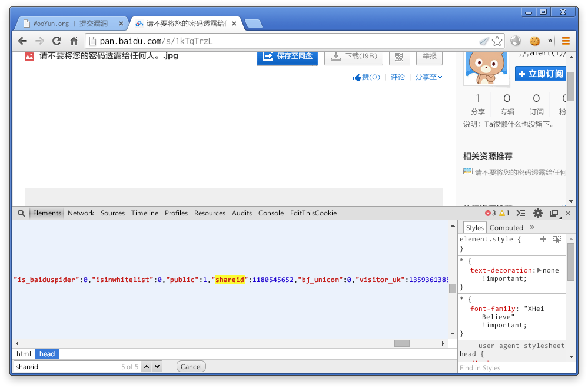Expand the text-decoration property triangle
Screen dimensions: 588x388
pos(539,270)
